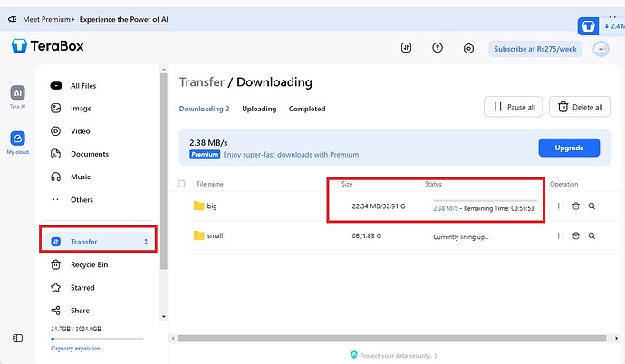
Task: Locate big folder using magnifier icon
Action: tap(591, 206)
